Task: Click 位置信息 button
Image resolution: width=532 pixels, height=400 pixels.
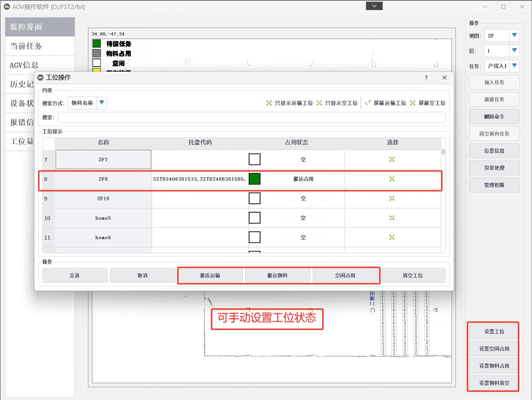Action: (494, 151)
